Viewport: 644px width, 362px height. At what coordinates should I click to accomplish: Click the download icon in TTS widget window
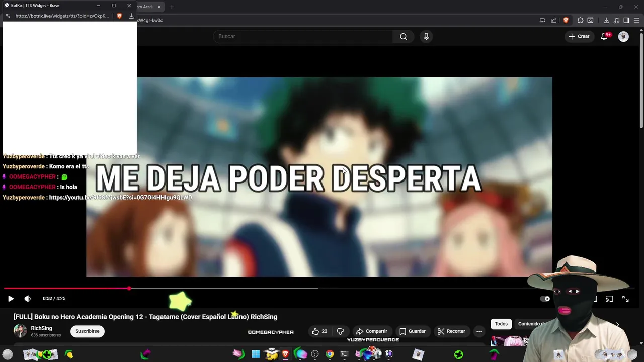(x=131, y=16)
